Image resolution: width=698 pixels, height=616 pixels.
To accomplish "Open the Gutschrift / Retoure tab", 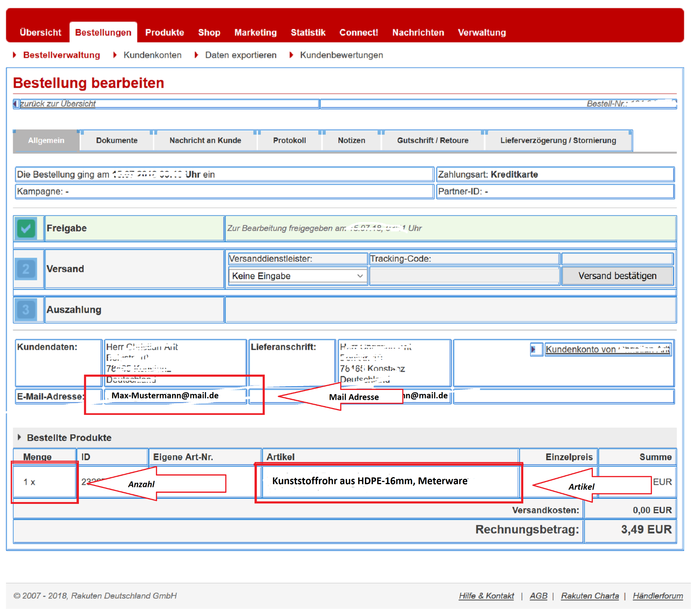I will click(x=433, y=141).
